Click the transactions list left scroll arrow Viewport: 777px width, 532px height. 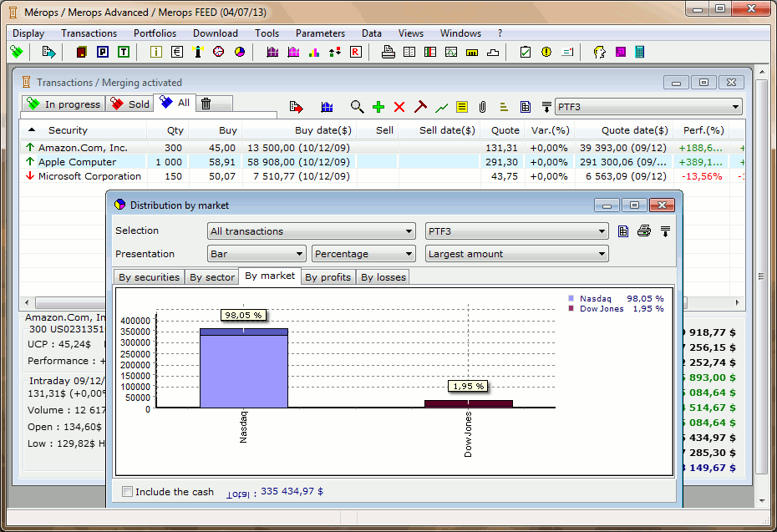click(x=28, y=302)
